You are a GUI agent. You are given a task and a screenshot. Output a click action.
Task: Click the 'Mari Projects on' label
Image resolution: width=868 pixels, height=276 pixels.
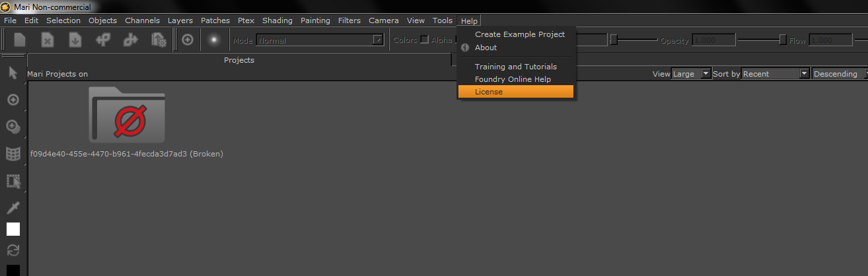click(57, 74)
